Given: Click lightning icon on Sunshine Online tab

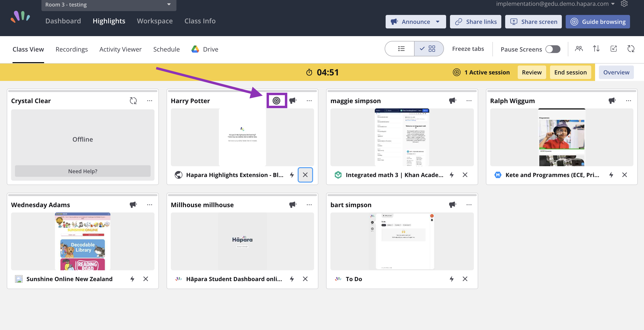Looking at the screenshot, I should pos(132,279).
